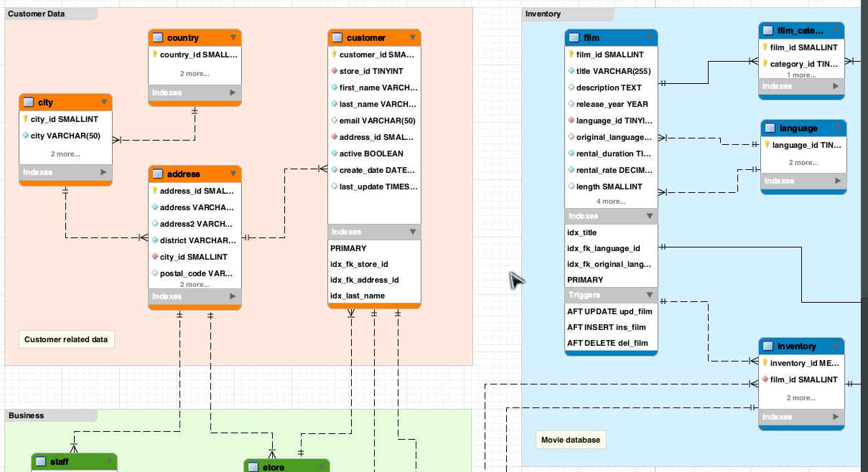Show 2 more columns in country table
Image resolution: width=868 pixels, height=472 pixels.
pos(194,73)
